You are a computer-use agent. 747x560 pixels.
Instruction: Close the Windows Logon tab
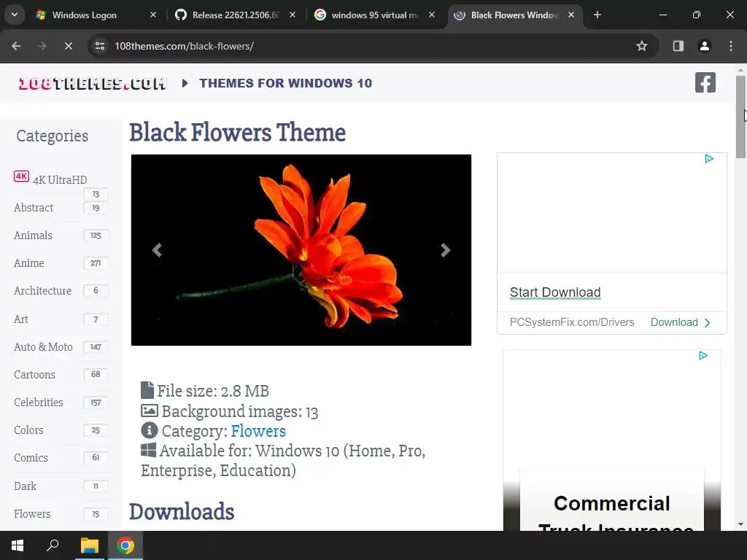pos(153,15)
